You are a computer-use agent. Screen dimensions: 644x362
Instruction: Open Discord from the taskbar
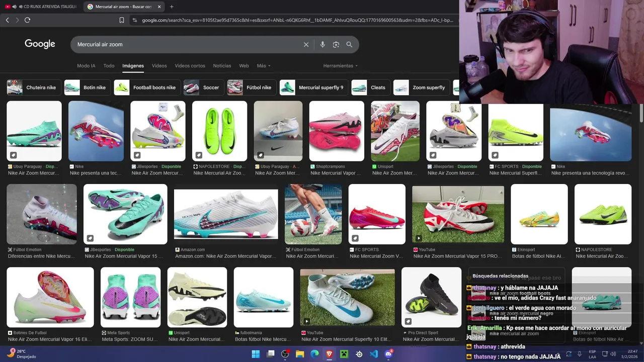pos(388,354)
